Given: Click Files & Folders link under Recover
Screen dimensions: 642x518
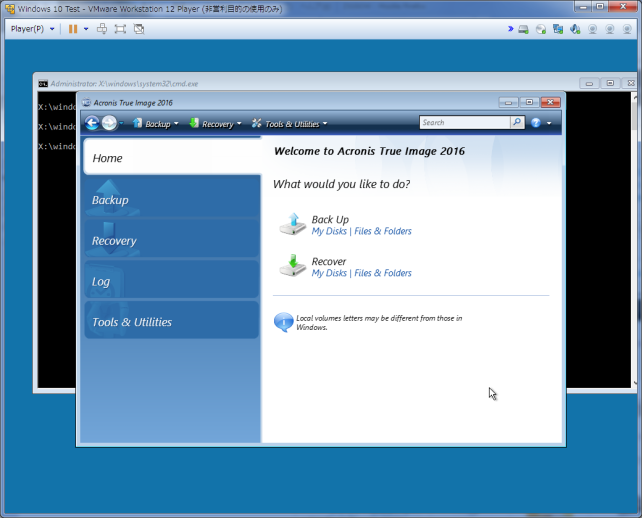Looking at the screenshot, I should (x=383, y=273).
